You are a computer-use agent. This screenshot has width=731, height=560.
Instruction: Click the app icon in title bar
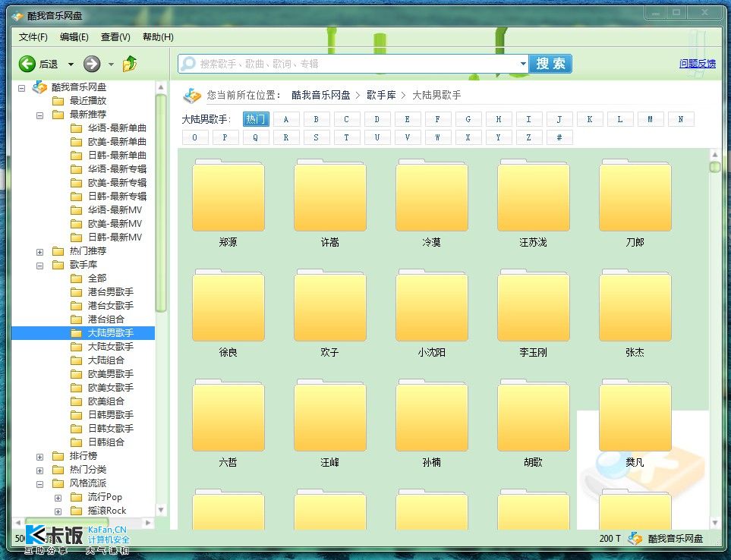pos(17,16)
